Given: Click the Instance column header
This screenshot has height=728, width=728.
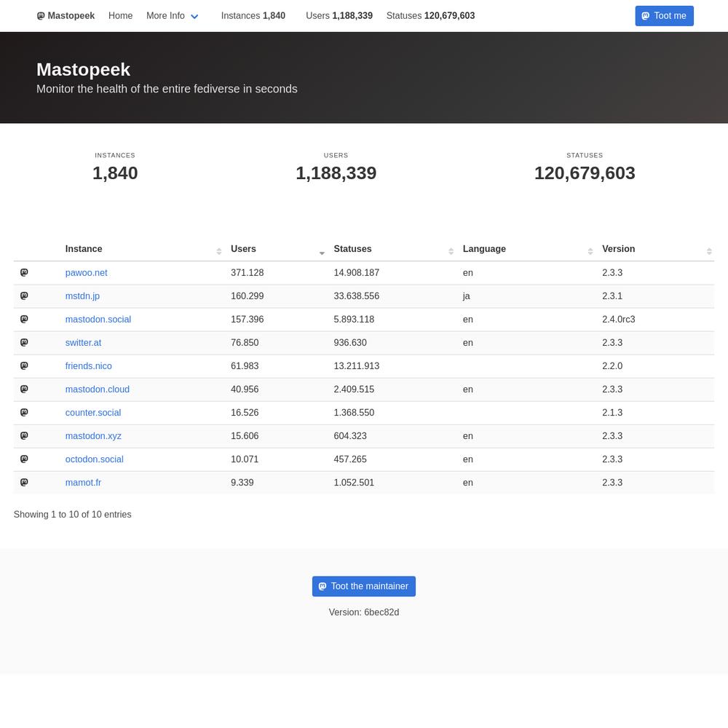Looking at the screenshot, I should pyautogui.click(x=142, y=249).
